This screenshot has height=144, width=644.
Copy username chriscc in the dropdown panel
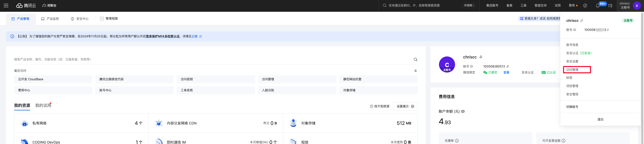coord(582,21)
